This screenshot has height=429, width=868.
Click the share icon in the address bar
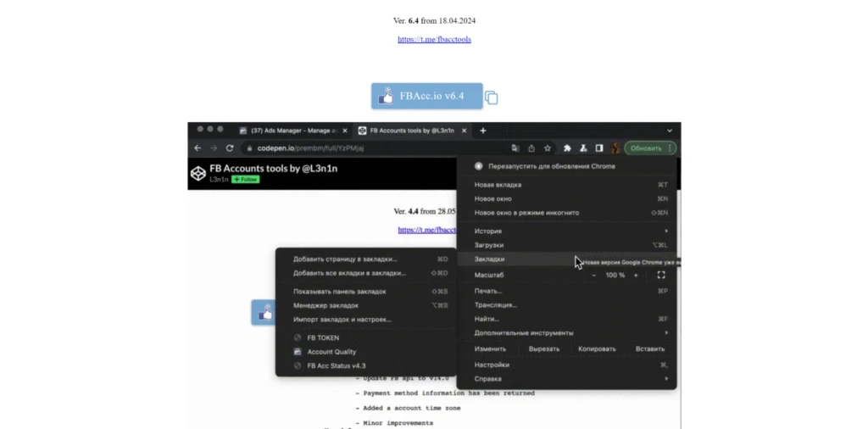(x=531, y=148)
